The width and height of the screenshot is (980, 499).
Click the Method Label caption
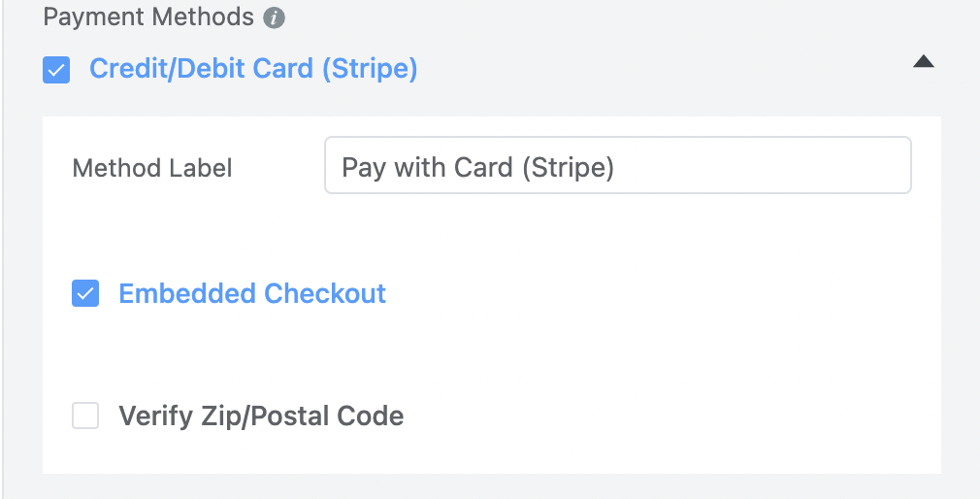(x=152, y=168)
